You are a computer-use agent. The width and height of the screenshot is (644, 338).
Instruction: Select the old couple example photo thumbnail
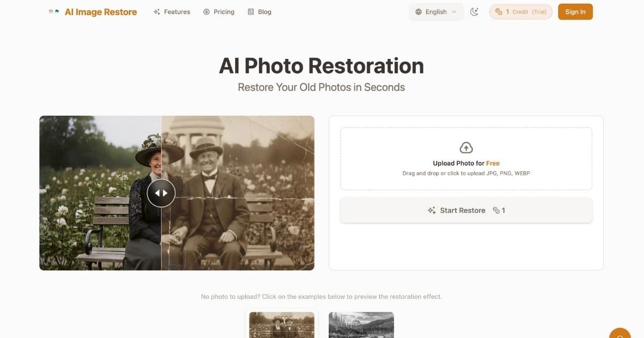pyautogui.click(x=281, y=325)
